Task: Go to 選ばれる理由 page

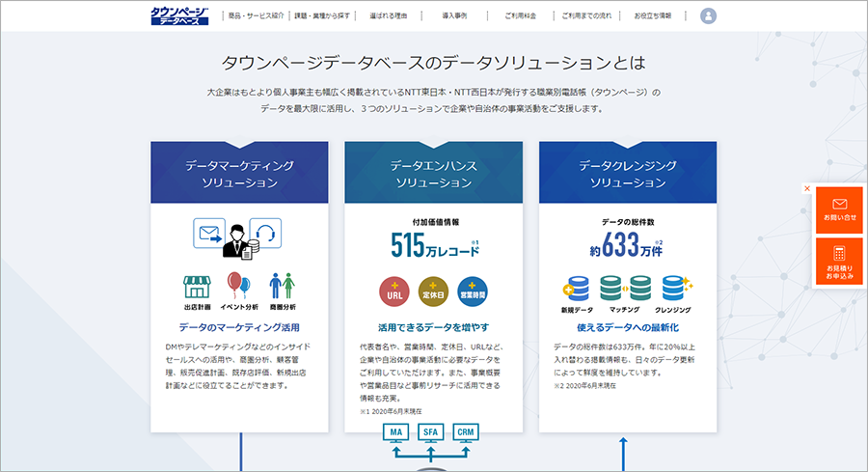Action: pos(388,15)
